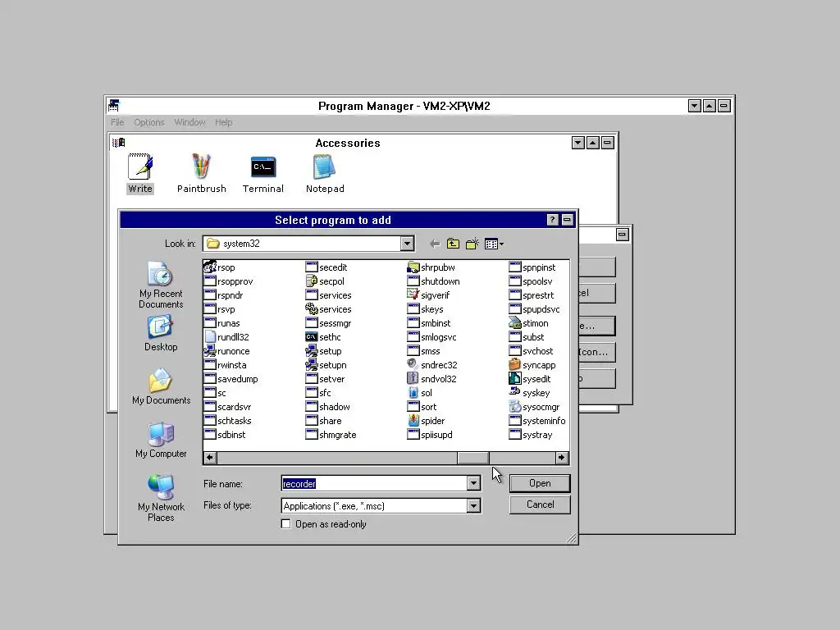Click the File name input field
Image resolution: width=840 pixels, height=630 pixels.
[374, 483]
